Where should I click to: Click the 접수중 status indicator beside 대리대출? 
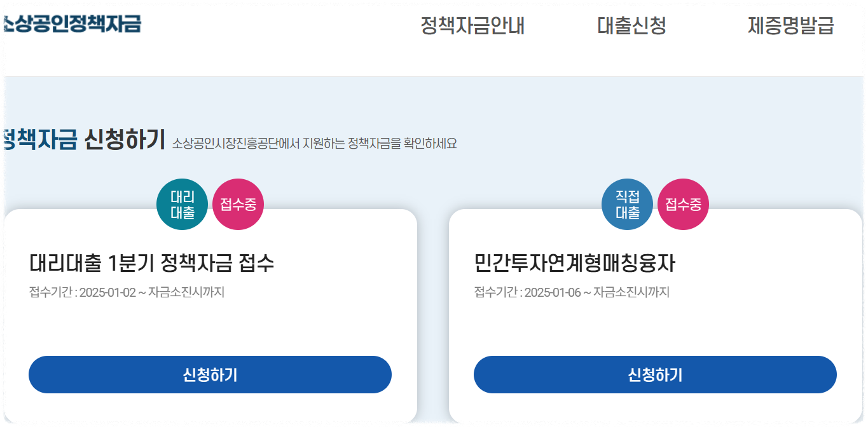coord(238,205)
